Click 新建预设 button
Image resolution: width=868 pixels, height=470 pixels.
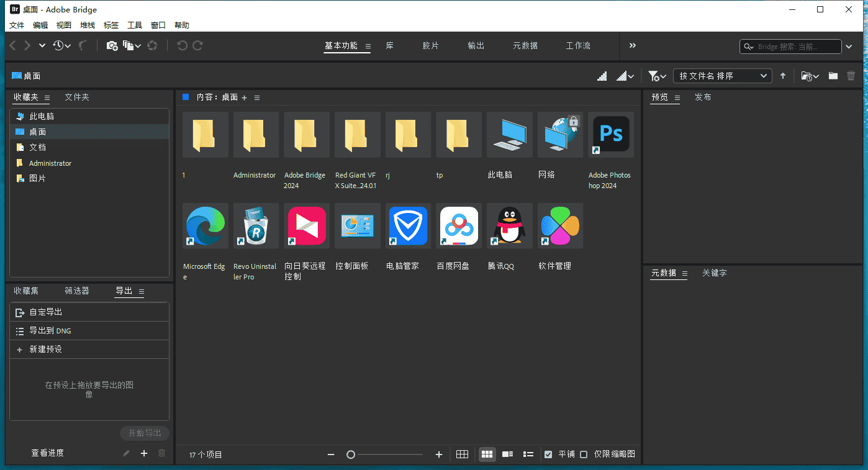[x=46, y=350]
